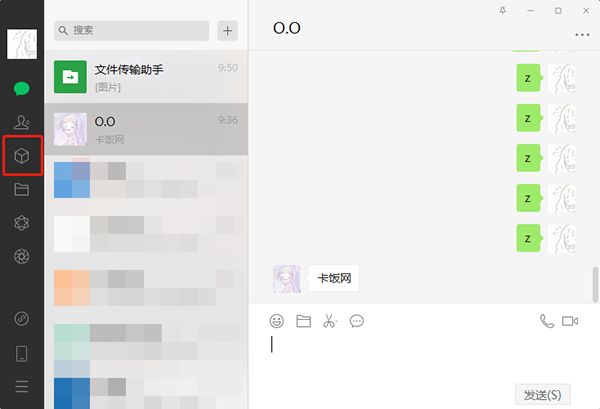Open the Mini Programs icon in sidebar
This screenshot has height=409, width=600.
(21, 318)
